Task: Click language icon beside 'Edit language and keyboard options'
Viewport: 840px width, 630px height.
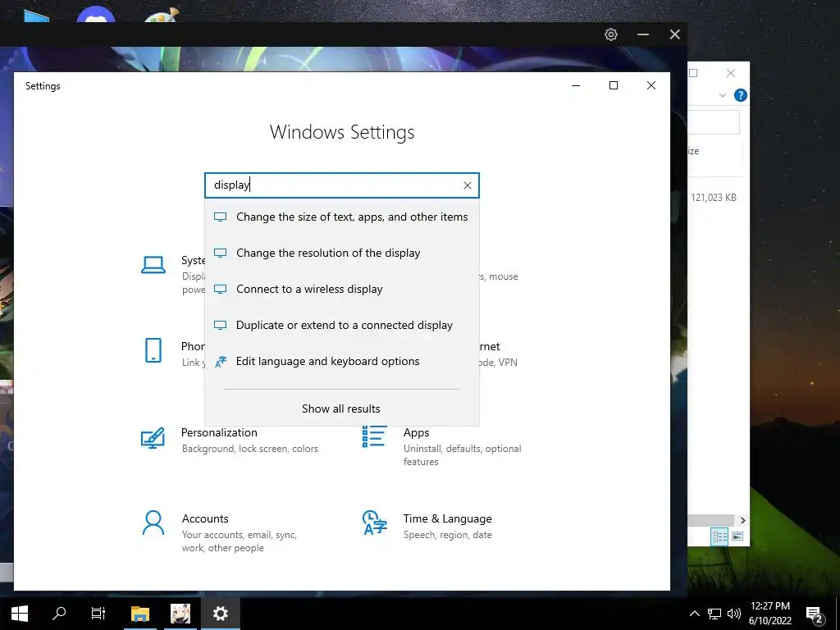Action: [220, 362]
